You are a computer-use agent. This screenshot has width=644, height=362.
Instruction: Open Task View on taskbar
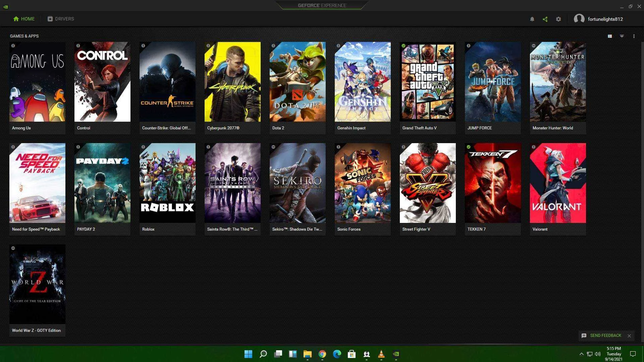coord(278,354)
